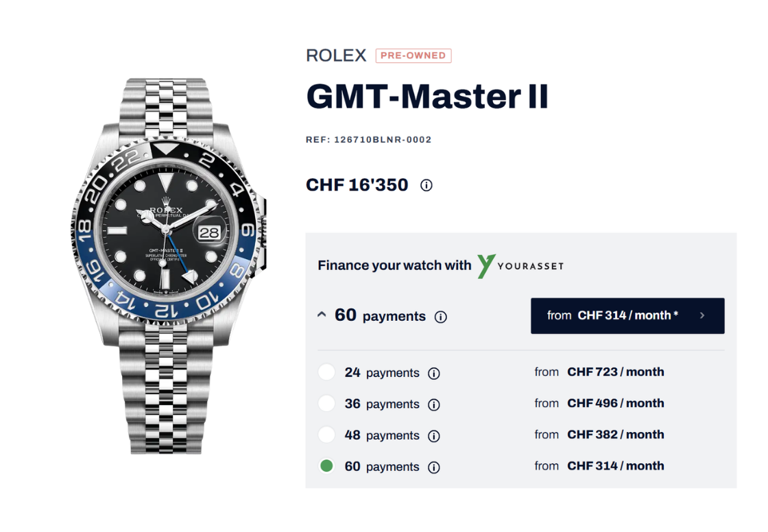The height and width of the screenshot is (532, 768).
Task: Click the PRE-OWNED badge
Action: tap(413, 56)
